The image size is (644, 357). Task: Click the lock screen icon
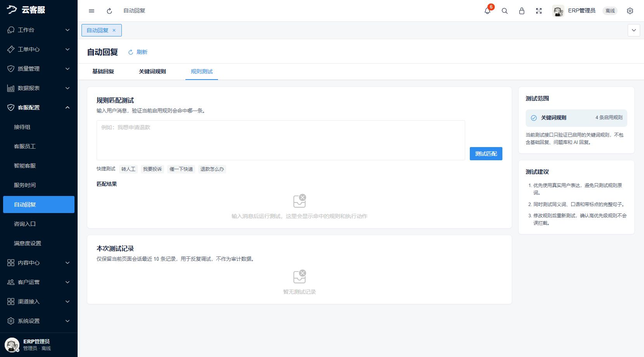click(x=522, y=11)
